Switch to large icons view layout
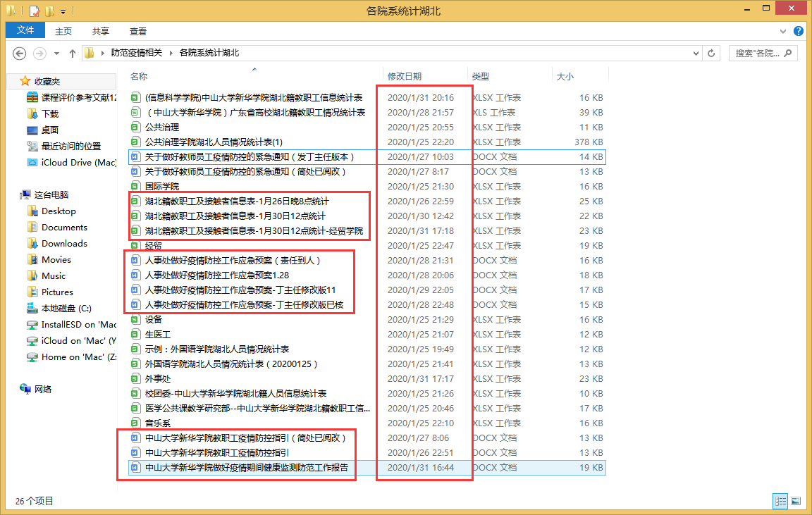 (796, 501)
